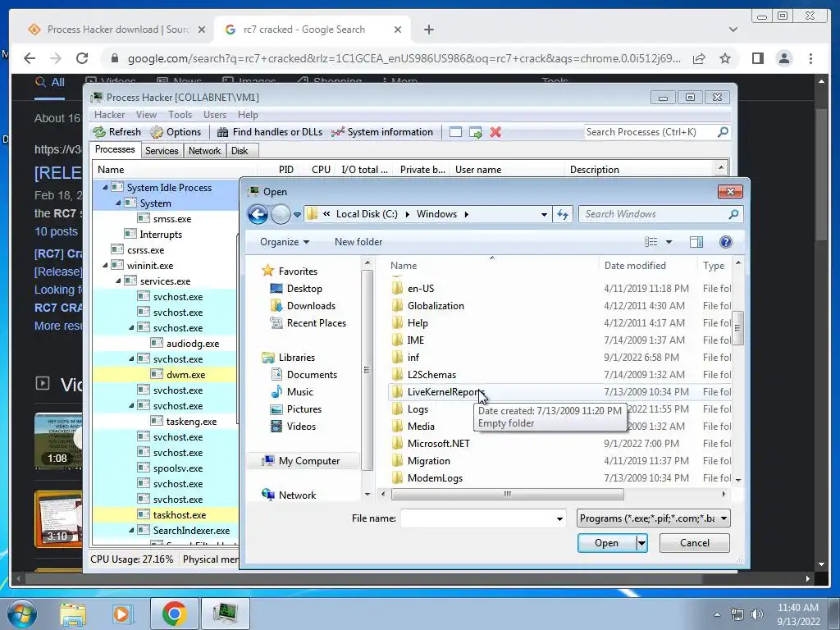Open Windows Media Player from taskbar
The width and height of the screenshot is (840, 630).
pyautogui.click(x=121, y=614)
